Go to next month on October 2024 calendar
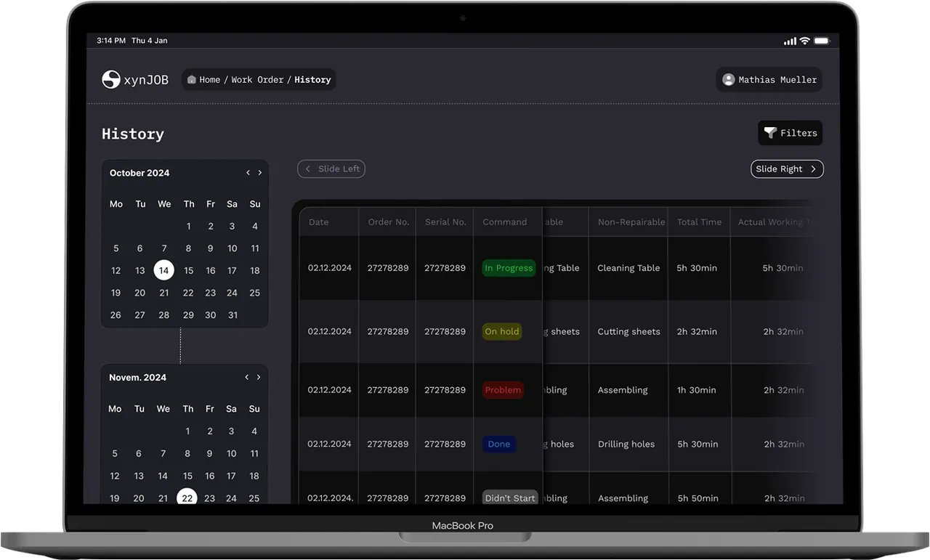The image size is (930, 560). click(260, 172)
